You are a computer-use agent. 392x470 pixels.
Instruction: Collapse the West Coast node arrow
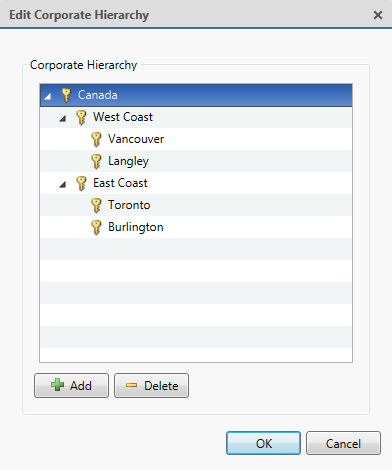tap(62, 118)
